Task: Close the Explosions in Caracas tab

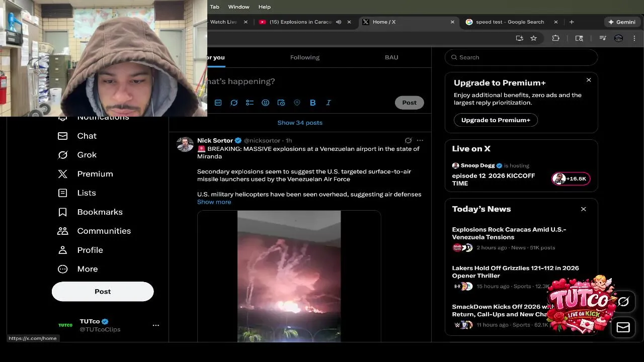Action: 350,22
